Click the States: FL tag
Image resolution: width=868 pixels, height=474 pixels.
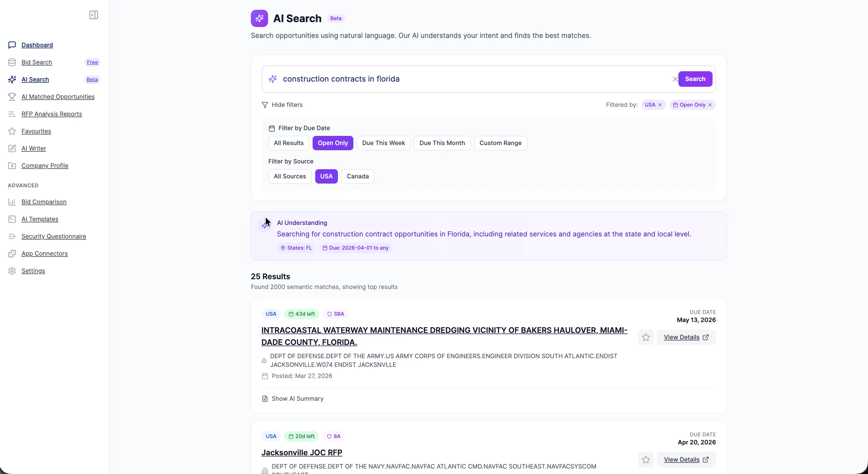click(x=296, y=248)
